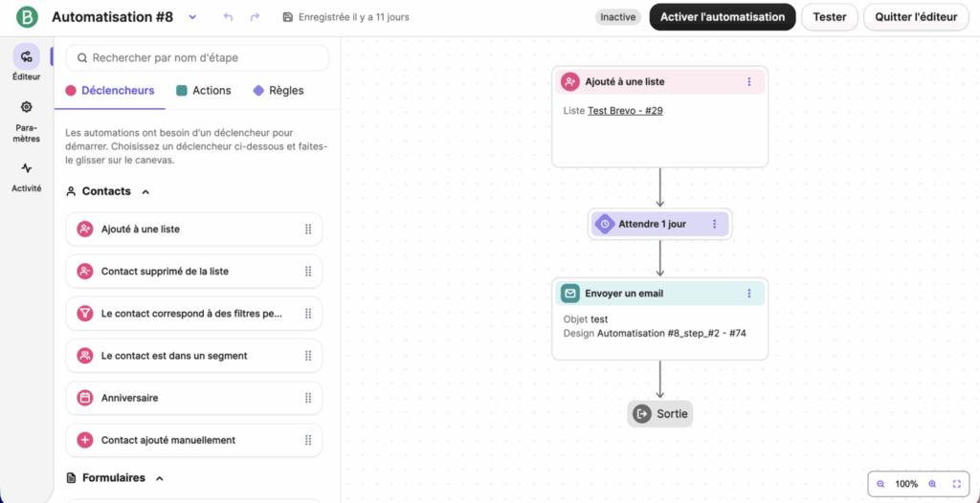Collapse the Contacts section
Image resolution: width=980 pixels, height=503 pixels.
(x=145, y=191)
